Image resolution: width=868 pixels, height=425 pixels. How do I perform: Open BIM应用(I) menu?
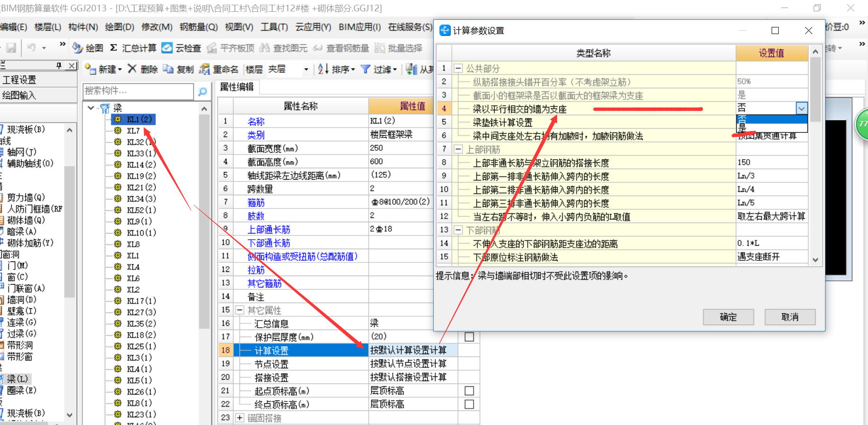coord(360,27)
